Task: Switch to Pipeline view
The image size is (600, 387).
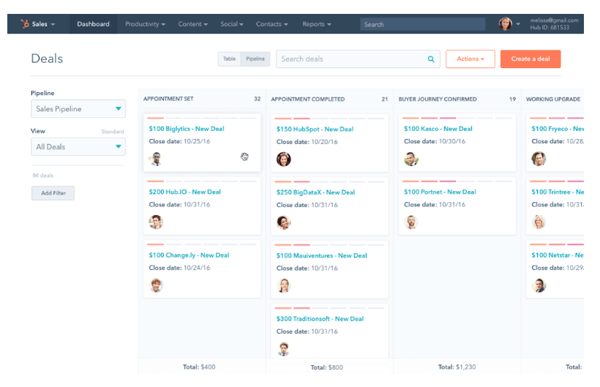Action: (x=255, y=59)
